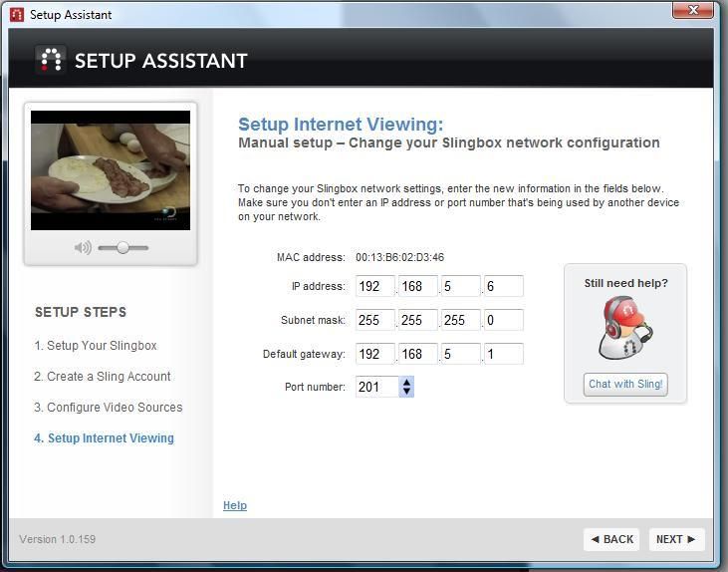Click Subnet mask second octet field
This screenshot has width=728, height=572.
coord(418,320)
